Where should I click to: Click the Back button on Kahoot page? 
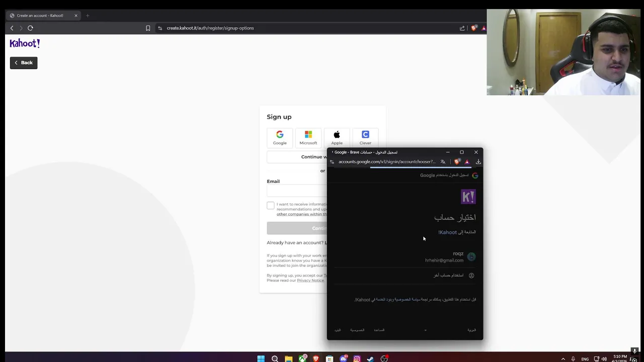point(24,63)
